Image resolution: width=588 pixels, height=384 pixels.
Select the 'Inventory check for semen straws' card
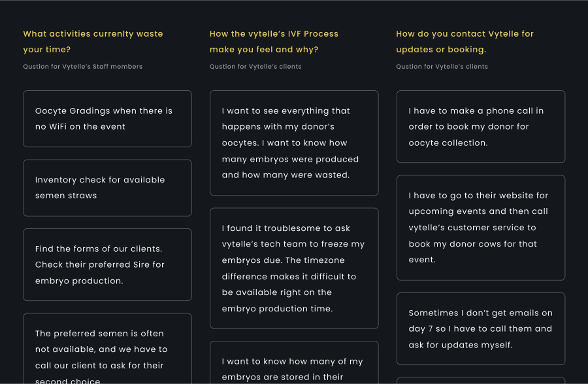click(107, 188)
